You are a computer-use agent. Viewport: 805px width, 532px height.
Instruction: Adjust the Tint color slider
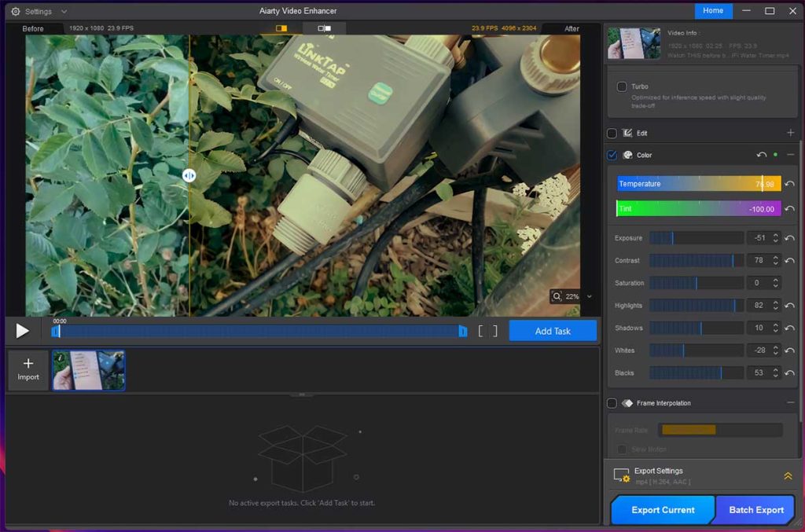point(699,209)
